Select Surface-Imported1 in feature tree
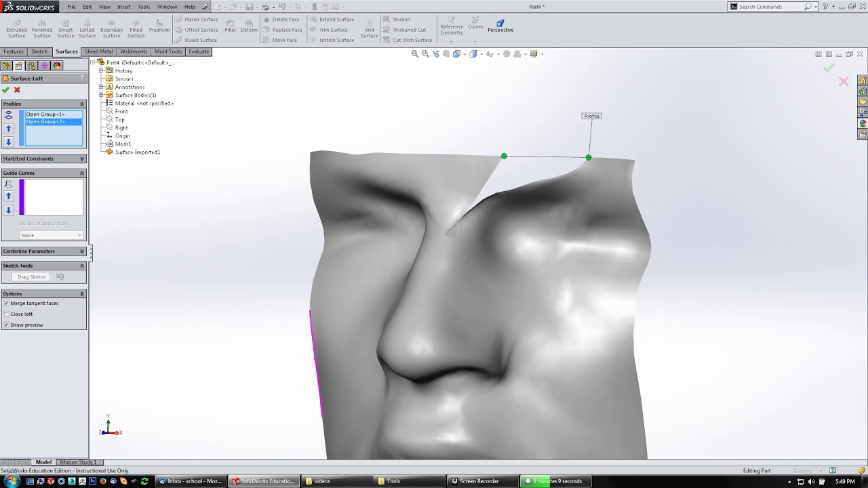The width and height of the screenshot is (868, 488). [137, 152]
